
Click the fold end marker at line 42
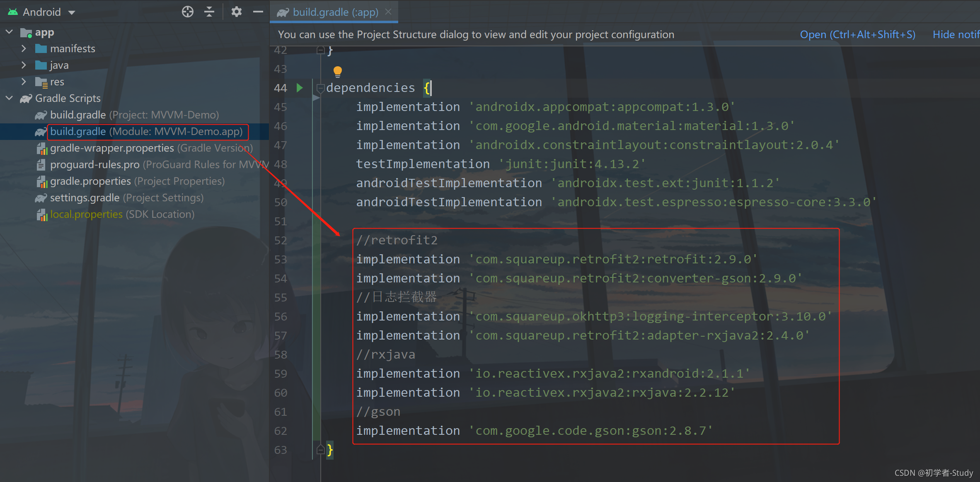(x=320, y=51)
